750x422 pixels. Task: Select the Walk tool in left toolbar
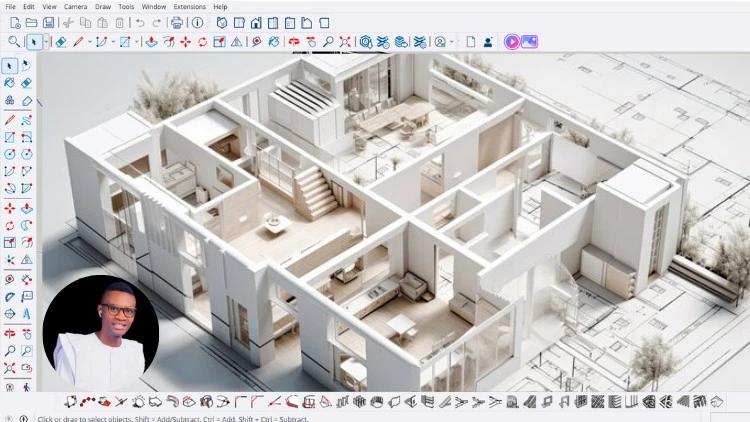coord(26,387)
